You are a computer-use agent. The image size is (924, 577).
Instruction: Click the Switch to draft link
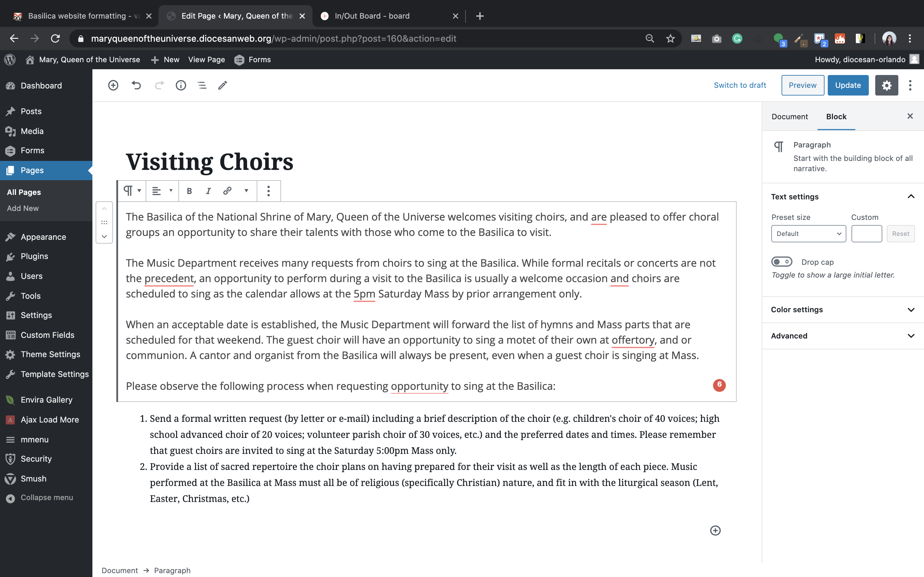point(740,85)
